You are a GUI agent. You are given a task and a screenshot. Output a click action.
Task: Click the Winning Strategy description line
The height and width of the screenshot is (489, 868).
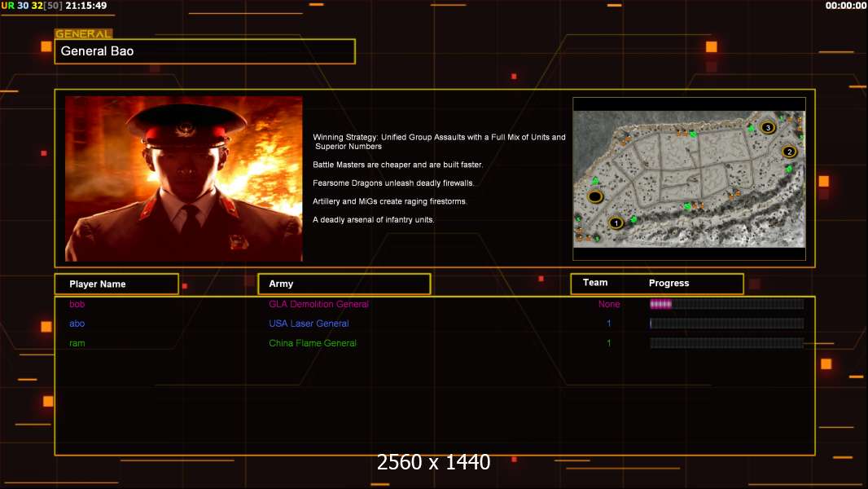click(439, 142)
